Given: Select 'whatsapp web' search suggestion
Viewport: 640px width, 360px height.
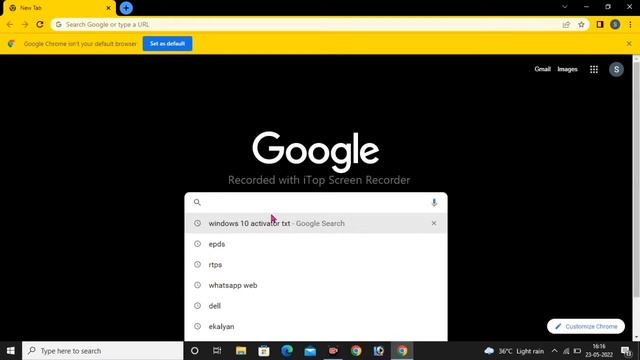Looking at the screenshot, I should pos(316,285).
